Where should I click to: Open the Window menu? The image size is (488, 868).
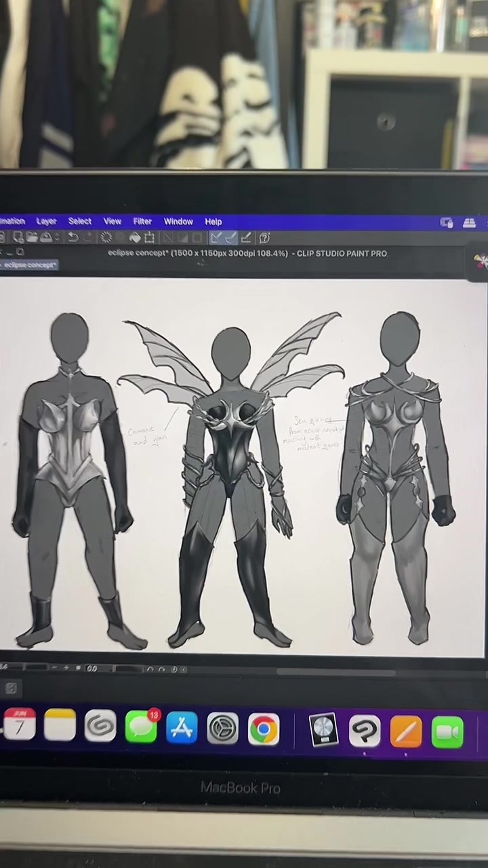click(x=178, y=221)
